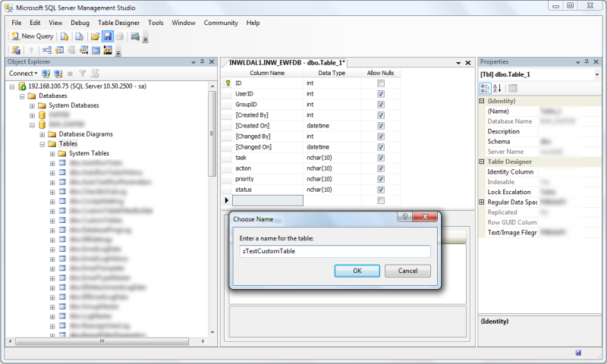Viewport: 607px width, 364px height.
Task: Click the Manage Spatial Indexes icon
Action: coord(108,50)
